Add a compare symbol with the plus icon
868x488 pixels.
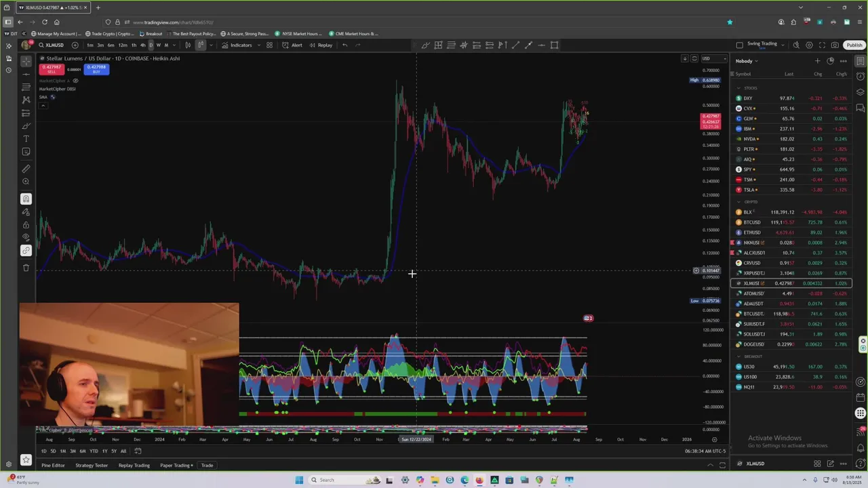point(75,45)
